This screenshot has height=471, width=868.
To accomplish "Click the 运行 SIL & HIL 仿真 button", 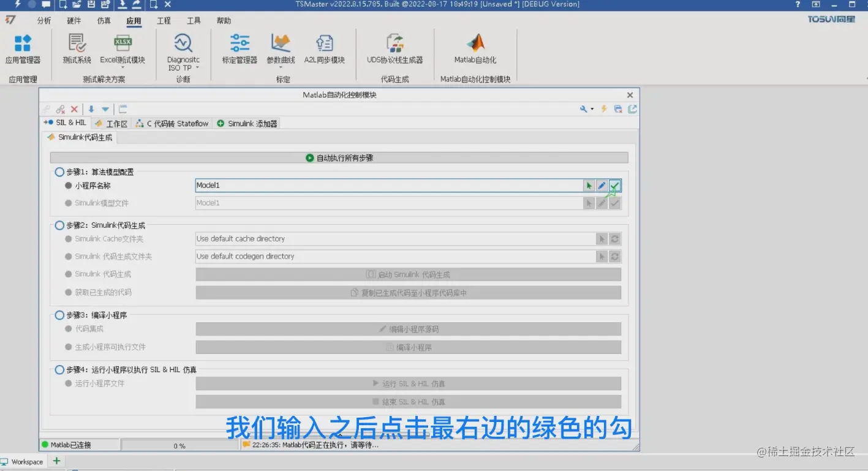I will click(x=408, y=383).
